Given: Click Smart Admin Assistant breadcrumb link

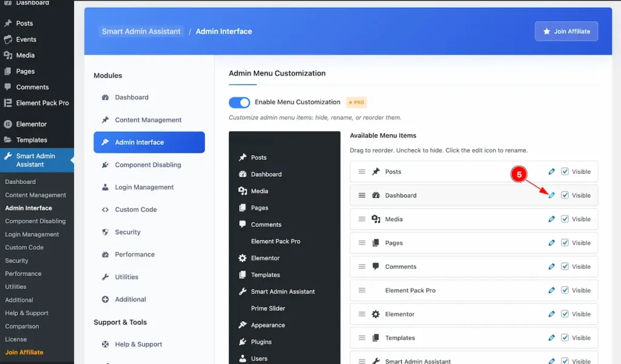Looking at the screenshot, I should tap(141, 31).
